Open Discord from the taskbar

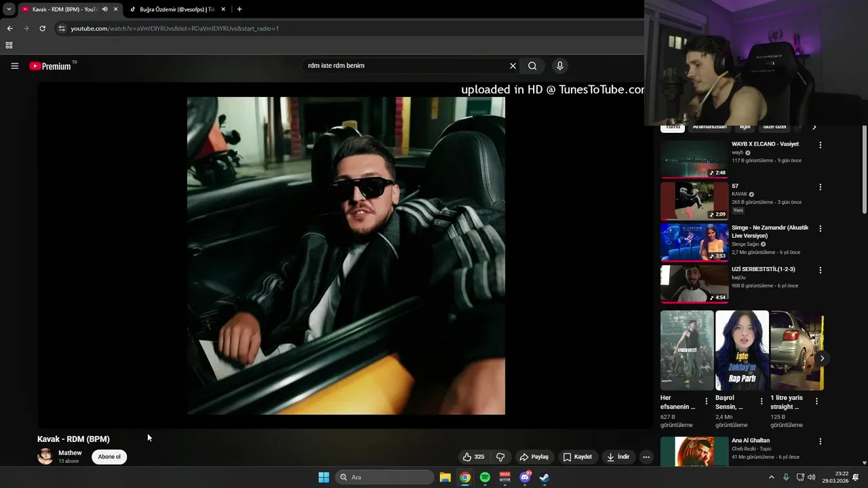click(525, 477)
